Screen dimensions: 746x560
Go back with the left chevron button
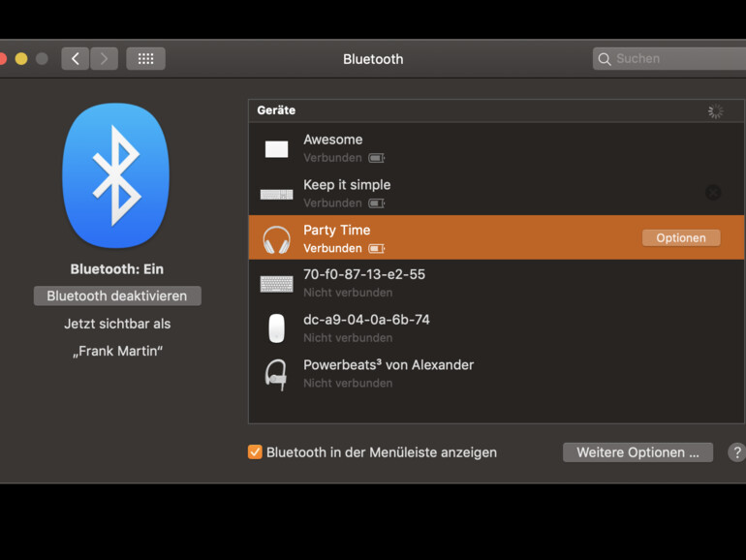(x=76, y=58)
